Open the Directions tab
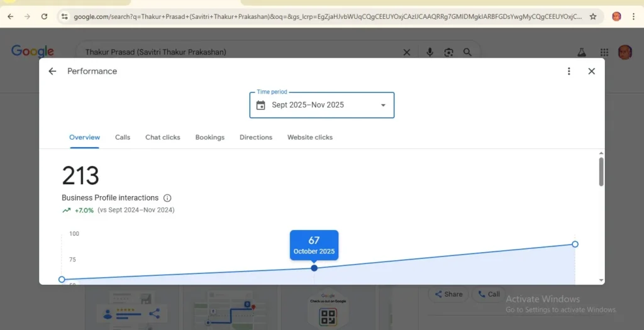644x330 pixels. pyautogui.click(x=256, y=138)
